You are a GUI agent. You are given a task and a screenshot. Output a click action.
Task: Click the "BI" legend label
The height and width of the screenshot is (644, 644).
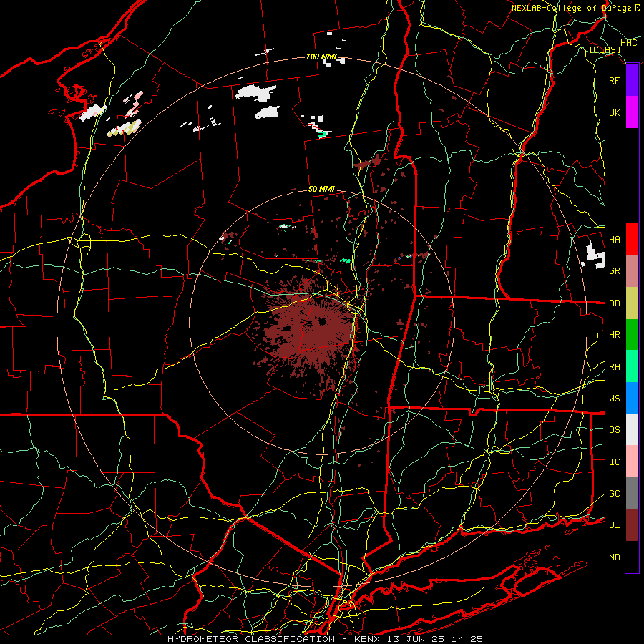pos(614,525)
